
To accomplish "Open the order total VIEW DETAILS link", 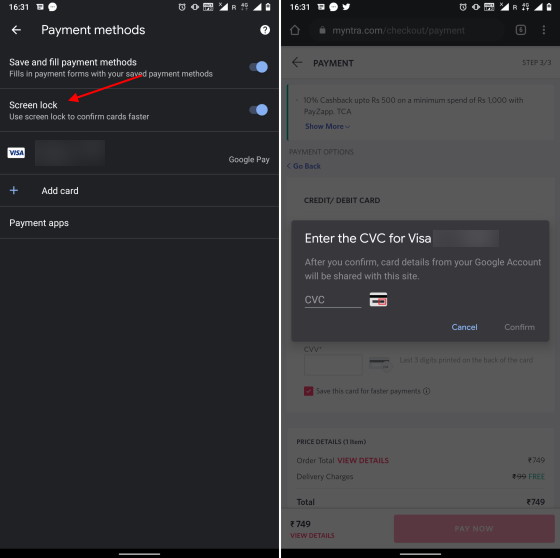I will (x=363, y=460).
